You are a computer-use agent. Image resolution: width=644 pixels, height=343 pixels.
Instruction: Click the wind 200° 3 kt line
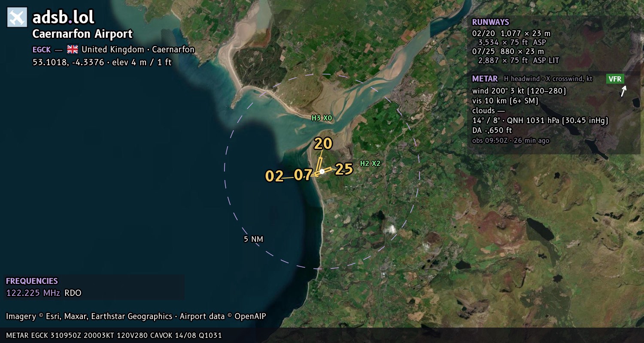pyautogui.click(x=519, y=91)
